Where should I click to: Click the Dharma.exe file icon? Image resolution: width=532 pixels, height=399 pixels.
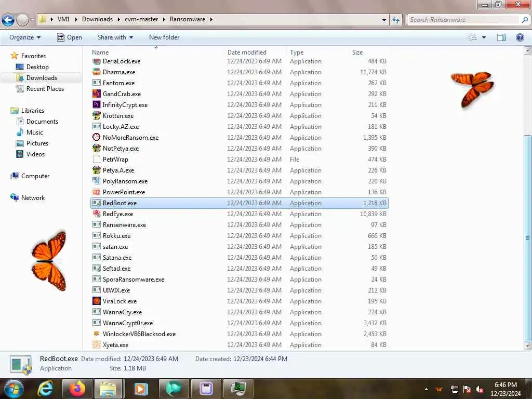97,72
